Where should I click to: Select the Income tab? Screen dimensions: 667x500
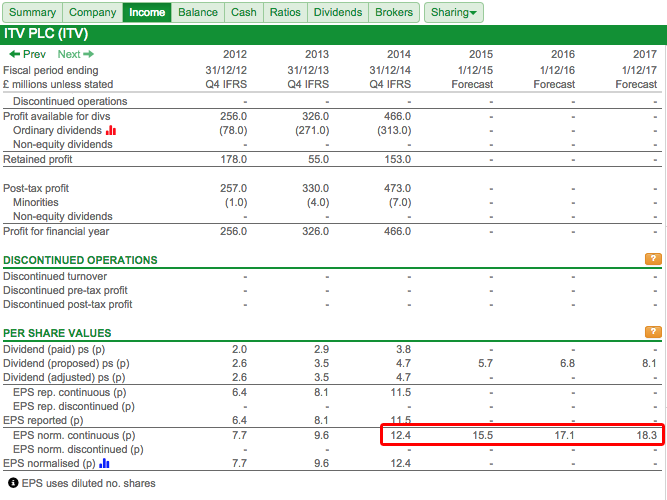[147, 12]
